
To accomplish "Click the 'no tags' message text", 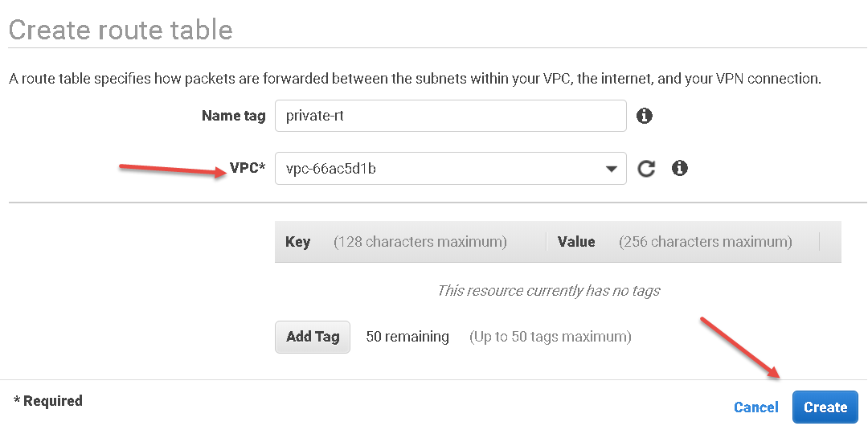I will tap(548, 291).
